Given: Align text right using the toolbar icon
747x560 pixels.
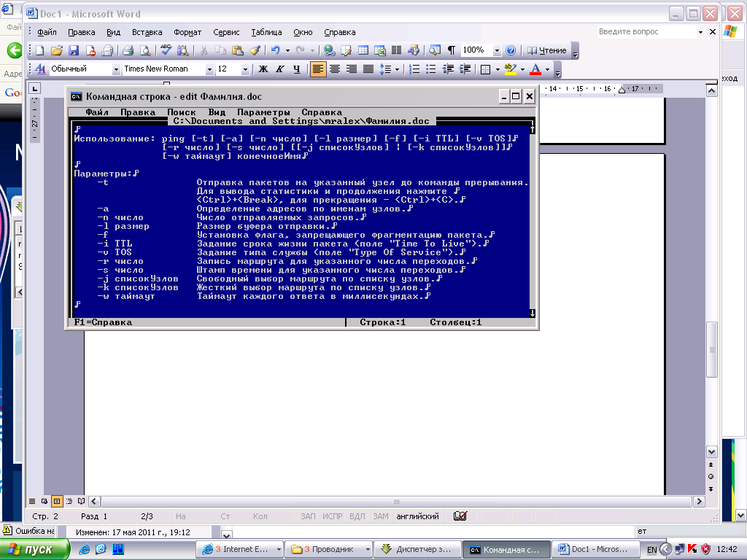Looking at the screenshot, I should click(x=352, y=69).
